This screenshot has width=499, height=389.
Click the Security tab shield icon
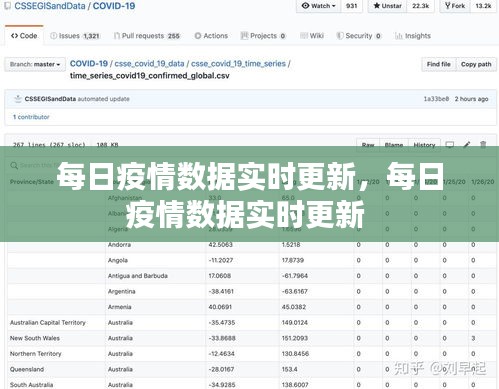click(340, 36)
